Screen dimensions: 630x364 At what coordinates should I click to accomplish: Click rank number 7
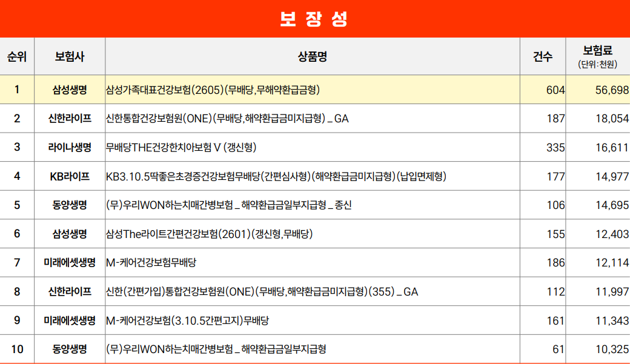pos(17,263)
